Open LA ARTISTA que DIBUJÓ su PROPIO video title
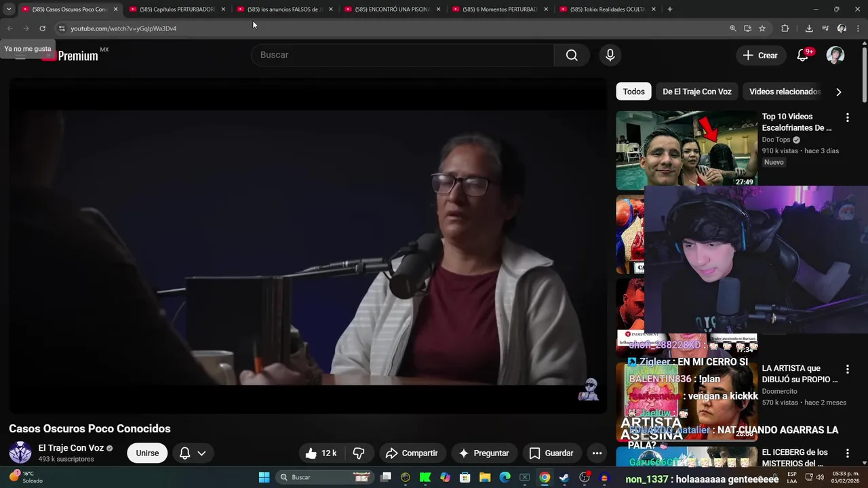The height and width of the screenshot is (488, 868). tap(800, 374)
